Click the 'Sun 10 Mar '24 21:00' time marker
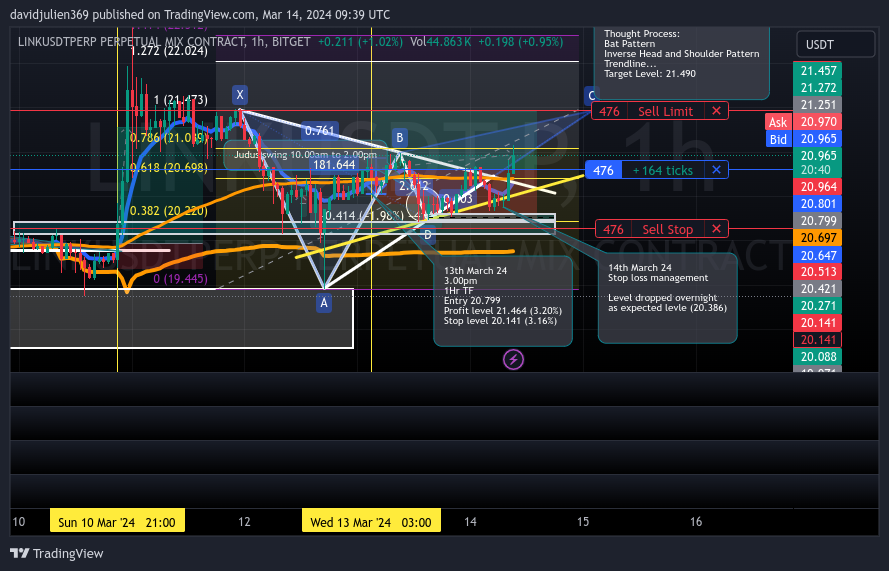The height and width of the screenshot is (571, 889). click(x=117, y=522)
